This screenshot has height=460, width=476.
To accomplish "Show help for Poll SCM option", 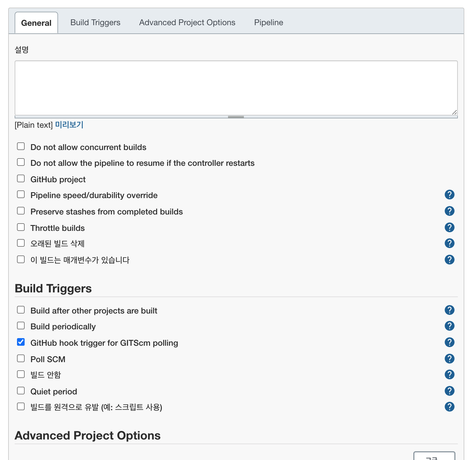I will pos(449,359).
